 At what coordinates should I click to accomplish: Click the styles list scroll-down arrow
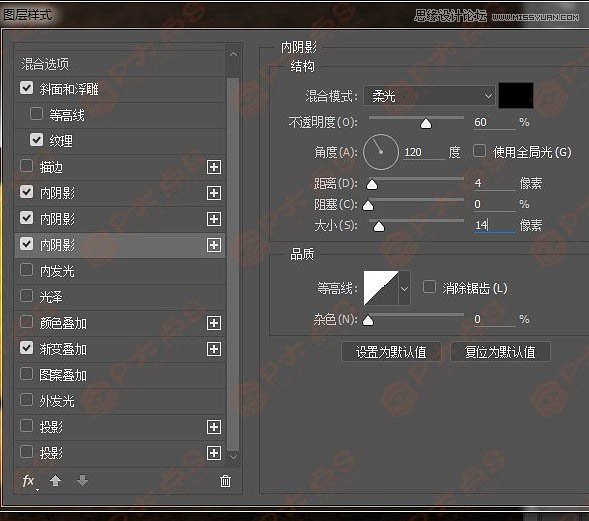tap(233, 457)
